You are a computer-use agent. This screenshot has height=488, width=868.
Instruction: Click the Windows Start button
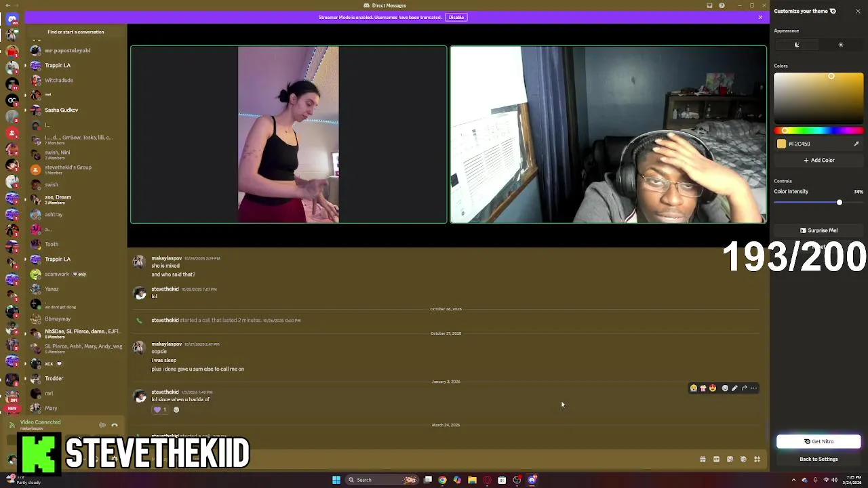click(x=336, y=480)
